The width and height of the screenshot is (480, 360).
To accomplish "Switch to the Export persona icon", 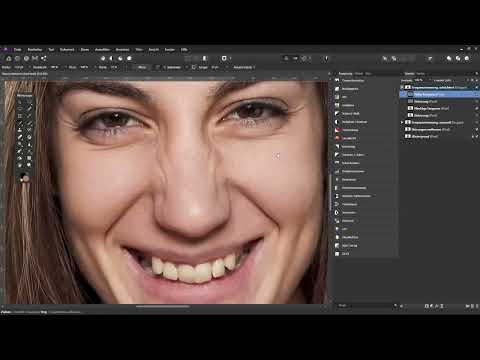I will coord(44,58).
